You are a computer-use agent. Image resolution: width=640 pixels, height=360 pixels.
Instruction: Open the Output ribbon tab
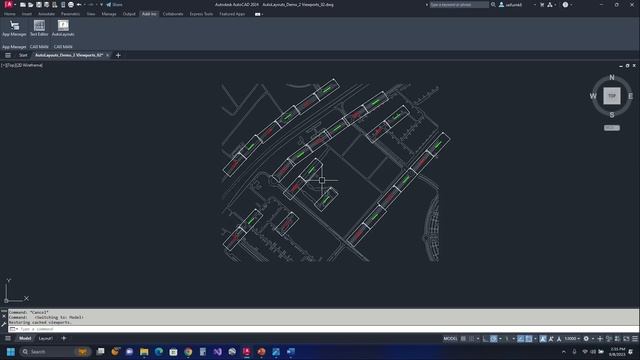coord(129,14)
